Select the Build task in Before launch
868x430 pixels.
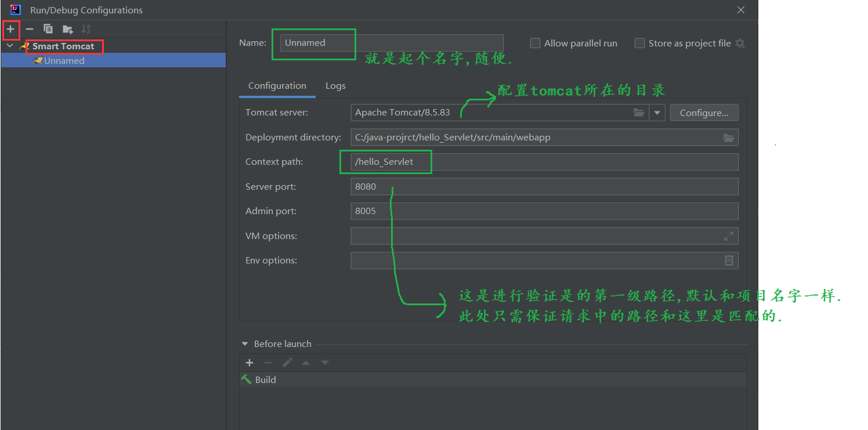pyautogui.click(x=493, y=380)
